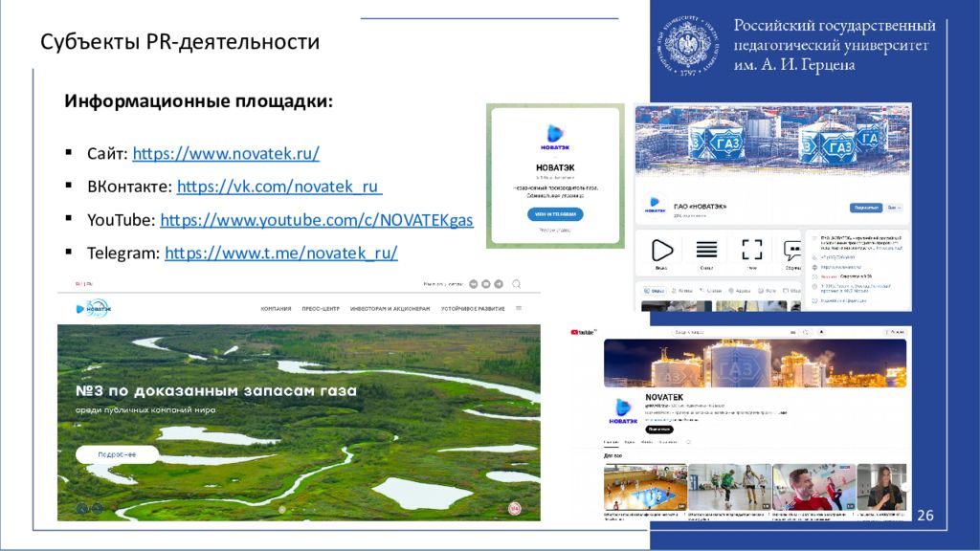Screen dimensions: 980x551
Task: Open the VK discussions speech-bubble icon
Action: pos(792,252)
